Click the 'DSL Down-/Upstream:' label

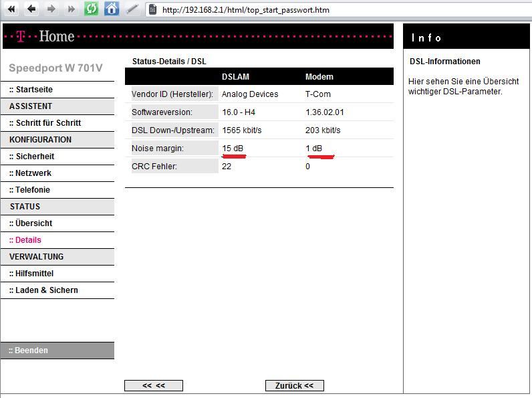coord(173,130)
